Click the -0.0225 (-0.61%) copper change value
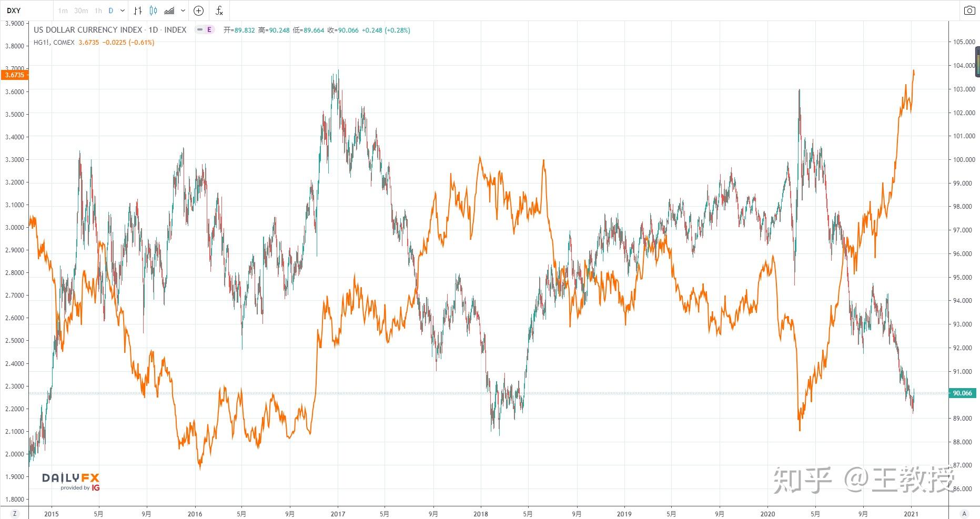 (128, 43)
